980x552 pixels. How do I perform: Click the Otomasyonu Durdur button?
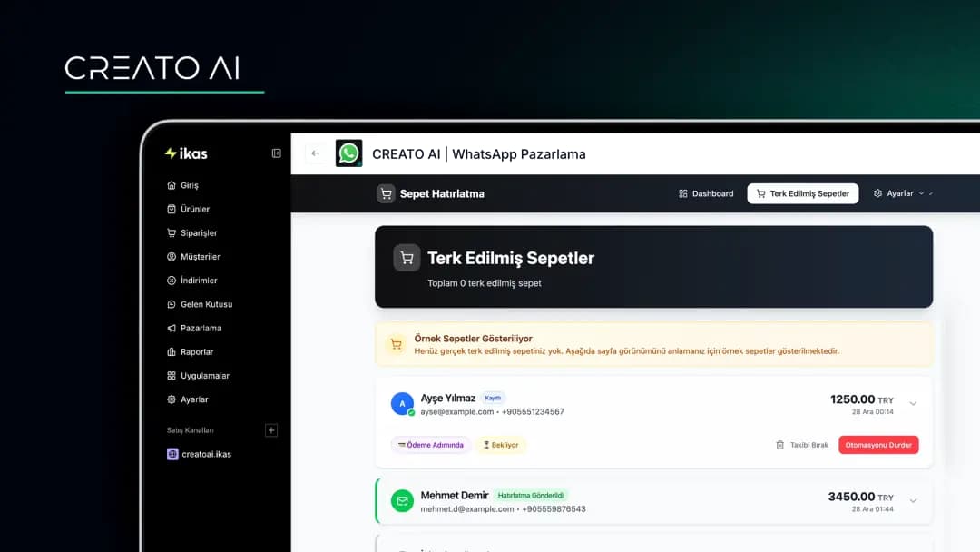point(878,445)
